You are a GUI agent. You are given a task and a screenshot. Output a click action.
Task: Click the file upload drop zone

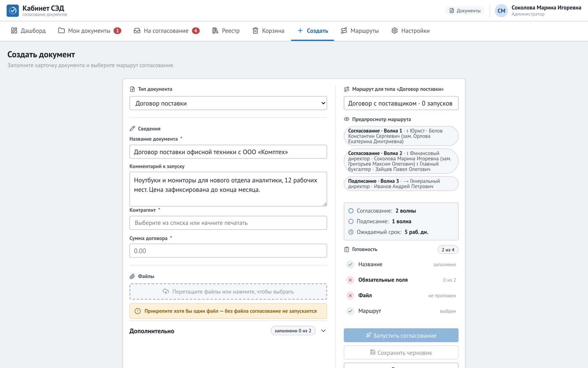tap(228, 291)
